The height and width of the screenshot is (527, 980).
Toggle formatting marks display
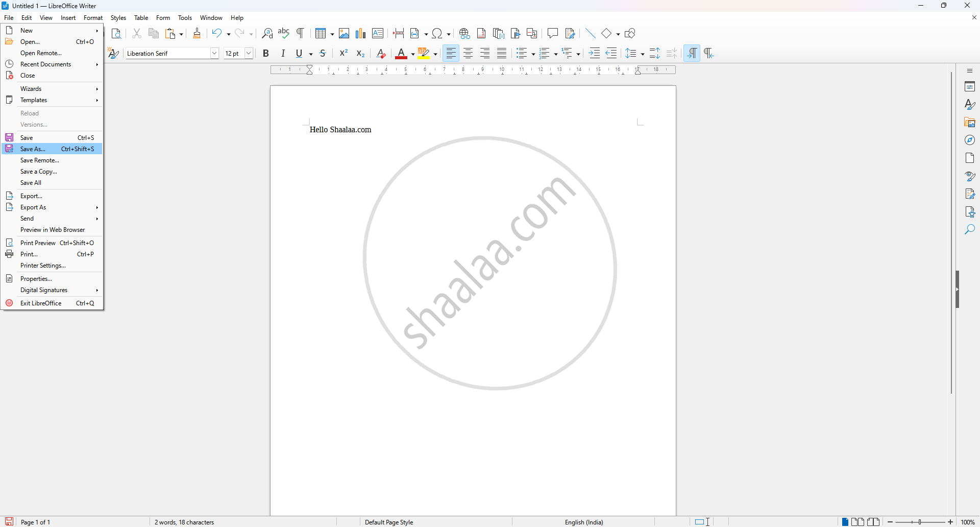301,34
